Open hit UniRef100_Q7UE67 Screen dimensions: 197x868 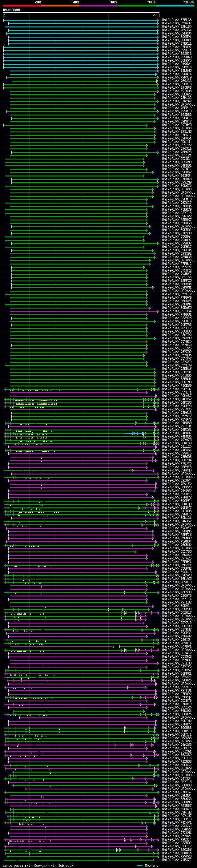176,792
